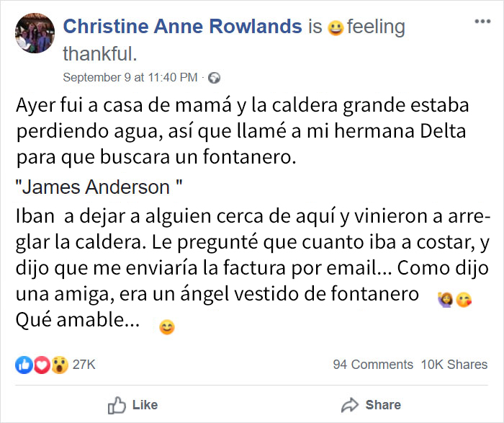Viewport: 504px width, 423px height.
Task: Click the red heart reaction icon
Action: tap(42, 365)
